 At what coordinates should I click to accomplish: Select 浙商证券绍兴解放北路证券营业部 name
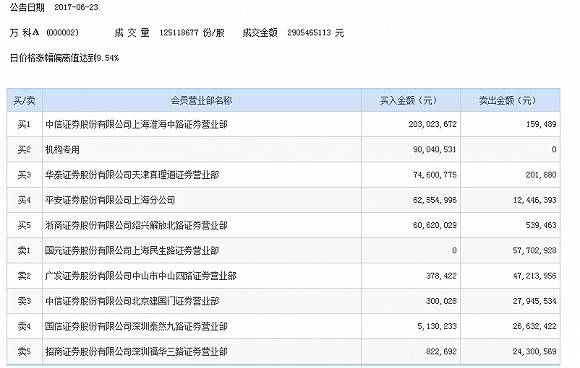click(x=136, y=225)
